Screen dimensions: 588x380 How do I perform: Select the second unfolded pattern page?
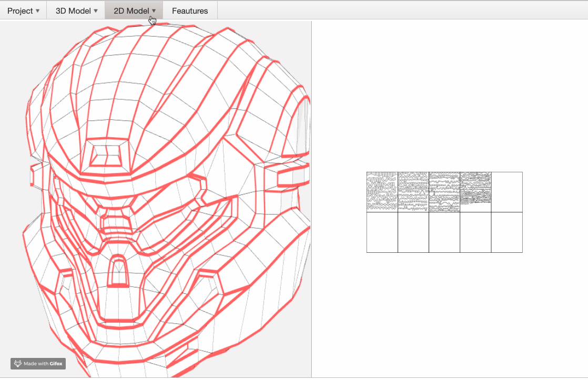413,192
